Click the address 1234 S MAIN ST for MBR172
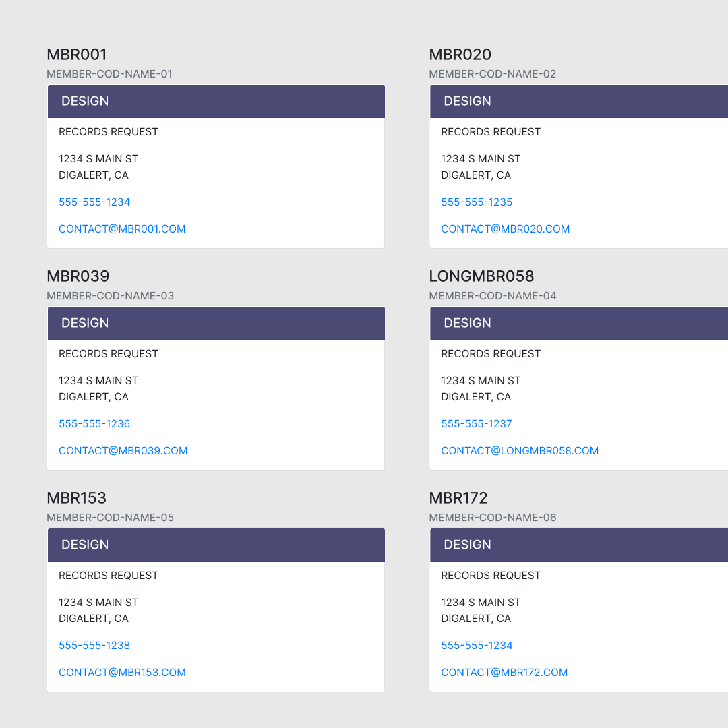 pyautogui.click(x=481, y=602)
